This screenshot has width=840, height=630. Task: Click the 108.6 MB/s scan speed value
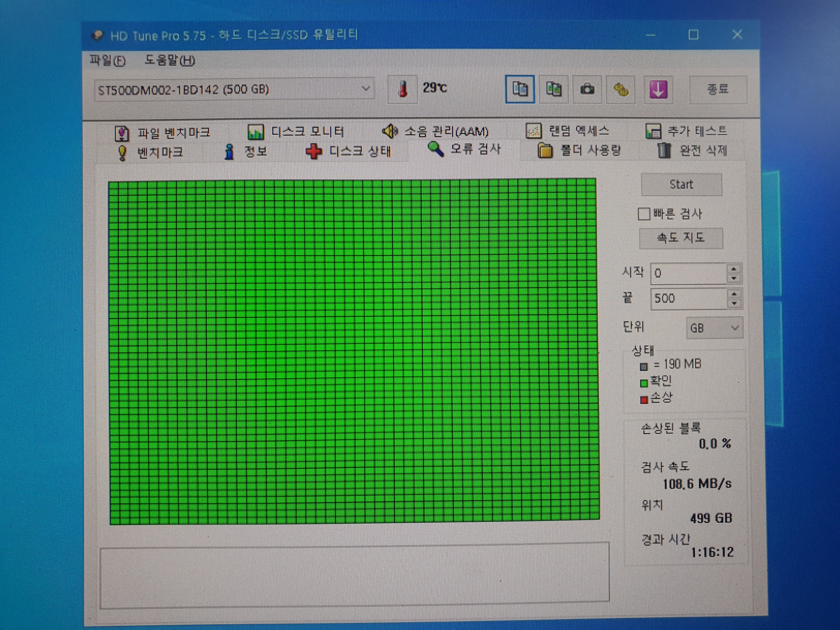(x=697, y=484)
